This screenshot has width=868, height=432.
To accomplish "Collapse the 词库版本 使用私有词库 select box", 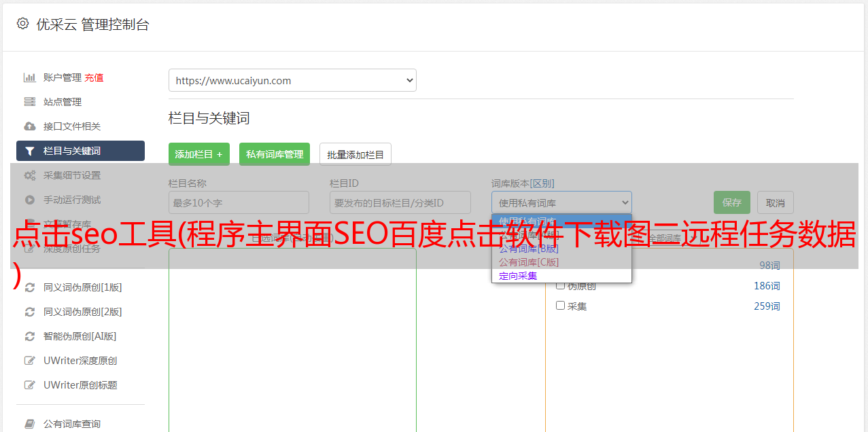I will (x=561, y=202).
